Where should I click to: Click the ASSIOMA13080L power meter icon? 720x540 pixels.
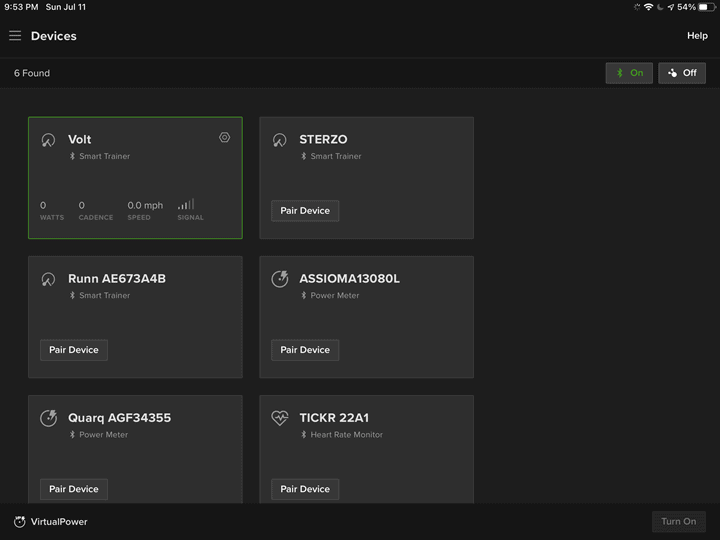tap(280, 279)
